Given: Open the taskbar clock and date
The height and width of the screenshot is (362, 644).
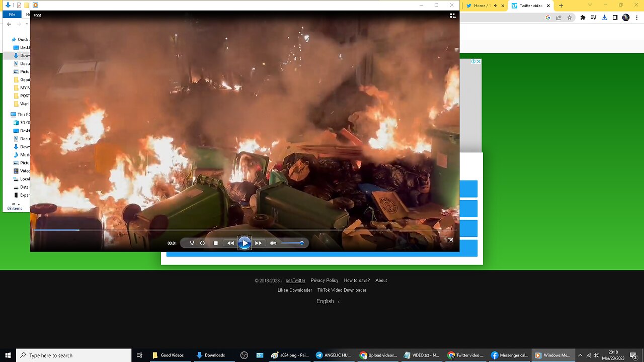Looking at the screenshot, I should 613,355.
